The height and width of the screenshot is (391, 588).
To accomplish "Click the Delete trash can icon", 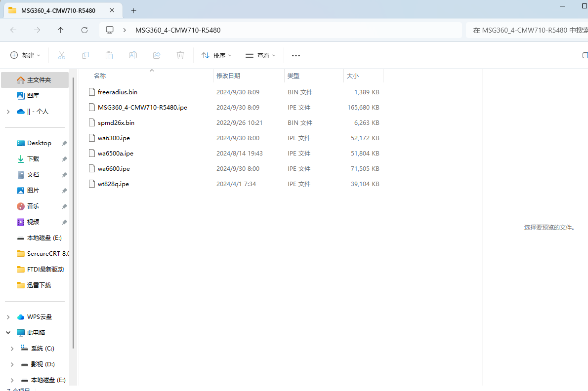I will 180,55.
